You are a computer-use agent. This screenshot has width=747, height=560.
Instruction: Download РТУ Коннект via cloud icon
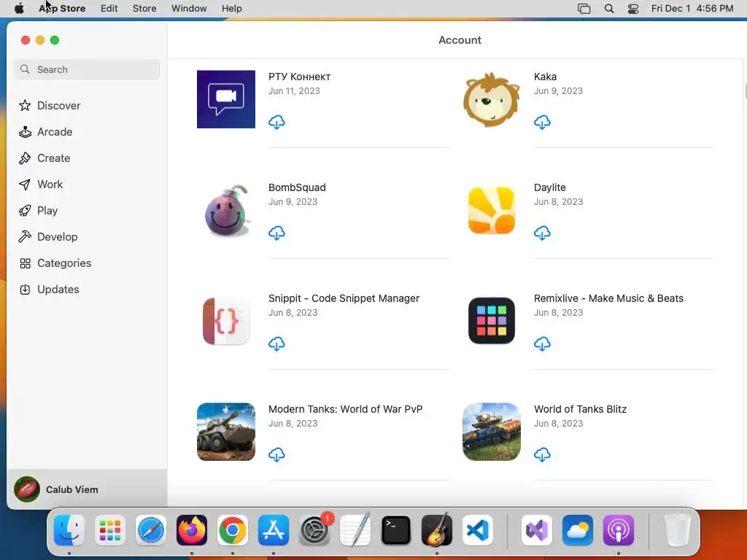click(x=276, y=122)
